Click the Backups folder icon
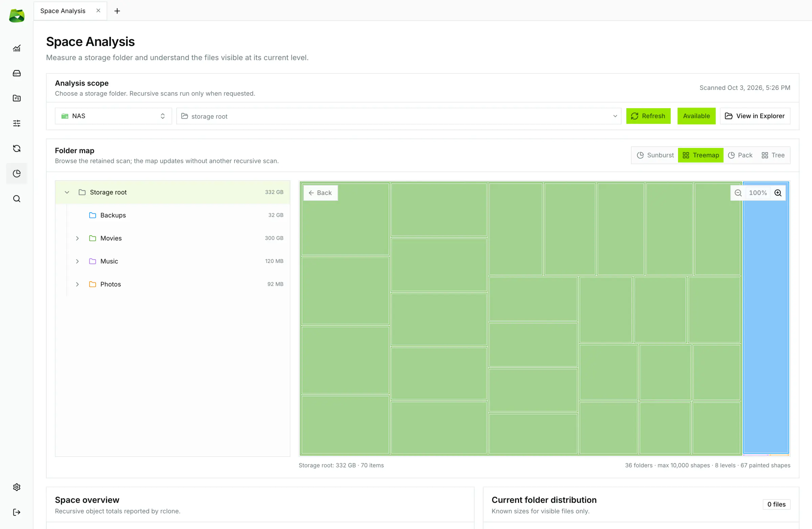Screen dimensions: 812x529 pos(92,215)
